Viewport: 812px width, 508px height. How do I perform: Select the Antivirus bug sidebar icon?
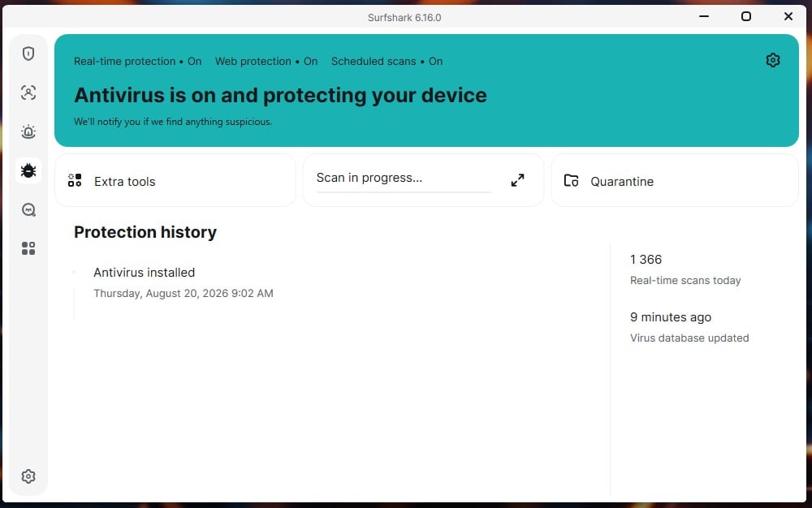pyautogui.click(x=28, y=170)
